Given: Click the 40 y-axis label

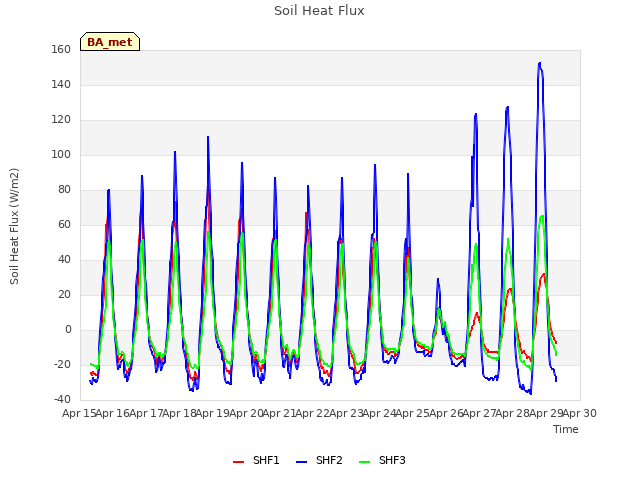Looking at the screenshot, I should pyautogui.click(x=64, y=260).
